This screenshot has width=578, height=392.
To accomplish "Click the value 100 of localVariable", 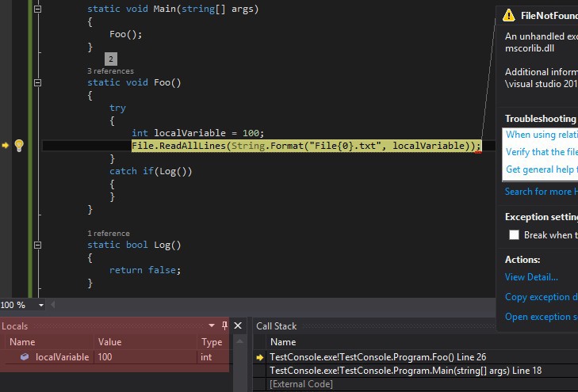I will pos(105,357).
